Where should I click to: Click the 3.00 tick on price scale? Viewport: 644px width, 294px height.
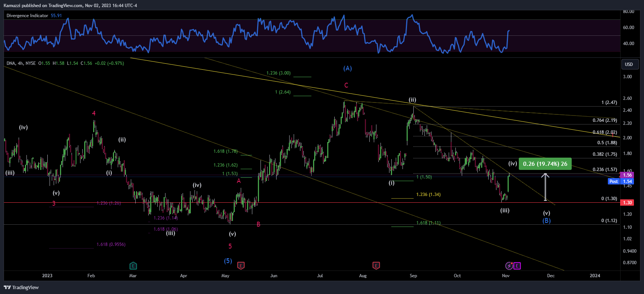click(x=628, y=77)
